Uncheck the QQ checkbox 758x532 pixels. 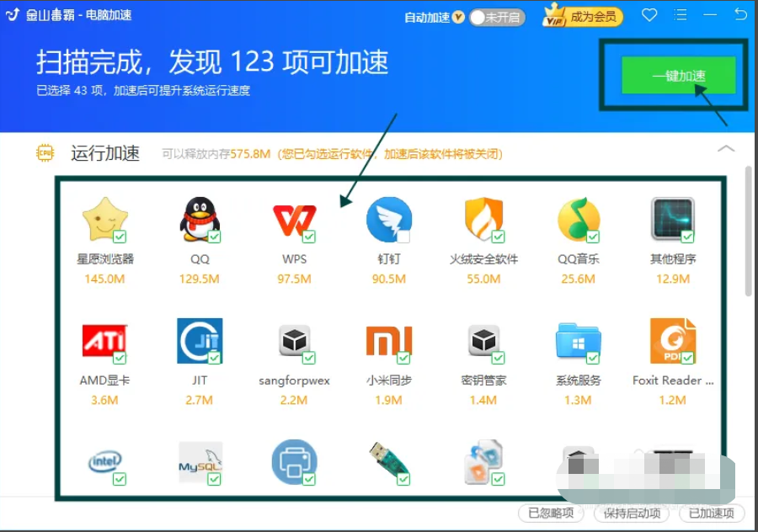click(x=214, y=237)
